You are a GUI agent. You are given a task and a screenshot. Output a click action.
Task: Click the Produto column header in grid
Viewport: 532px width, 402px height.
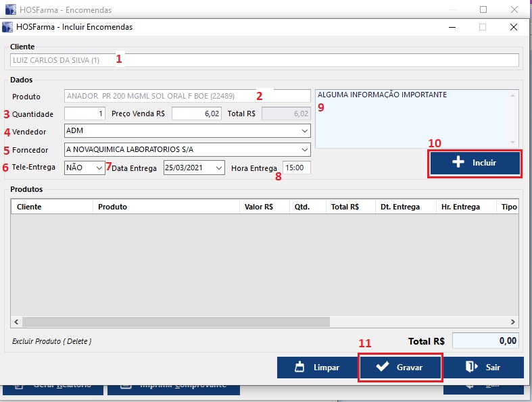(166, 207)
